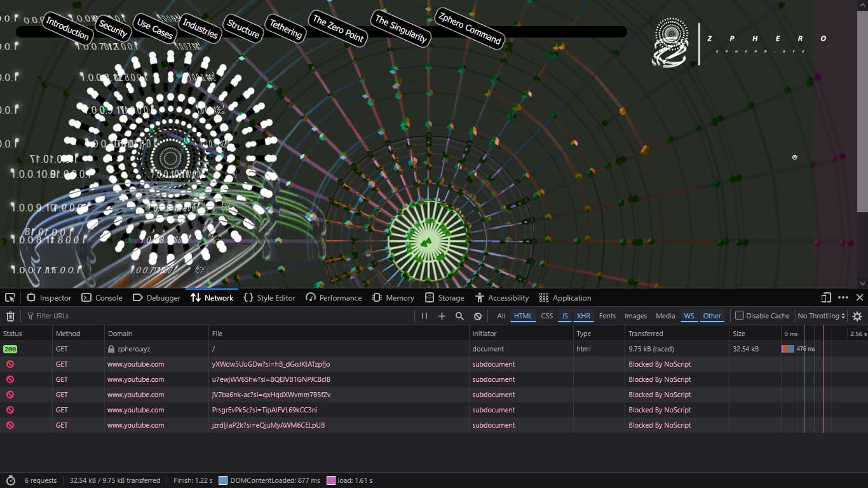The width and height of the screenshot is (868, 488).
Task: Open network settings gear icon
Action: point(857,316)
